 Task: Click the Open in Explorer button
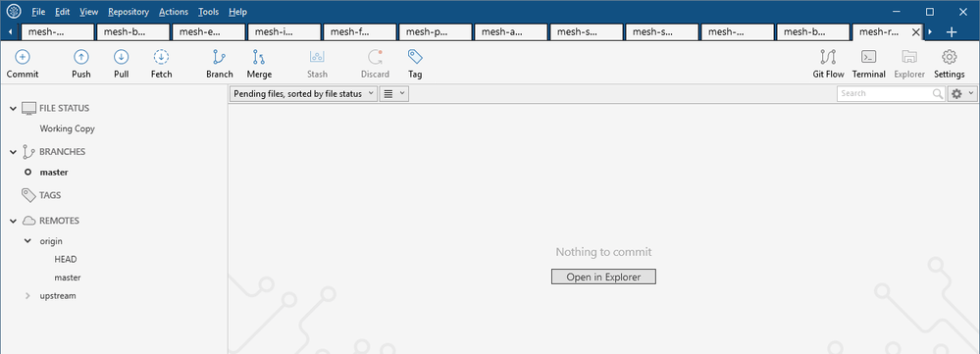click(603, 277)
